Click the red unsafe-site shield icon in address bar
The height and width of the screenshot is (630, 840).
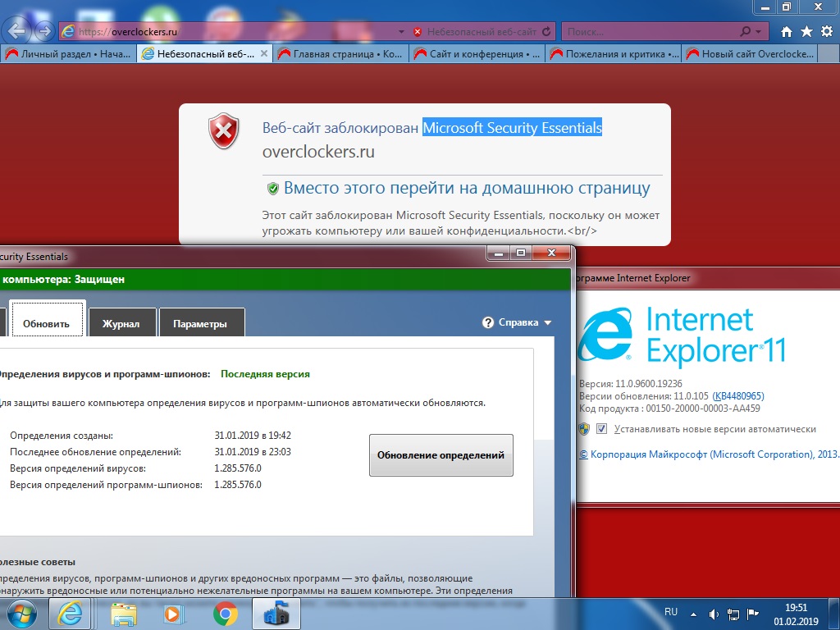tap(418, 32)
